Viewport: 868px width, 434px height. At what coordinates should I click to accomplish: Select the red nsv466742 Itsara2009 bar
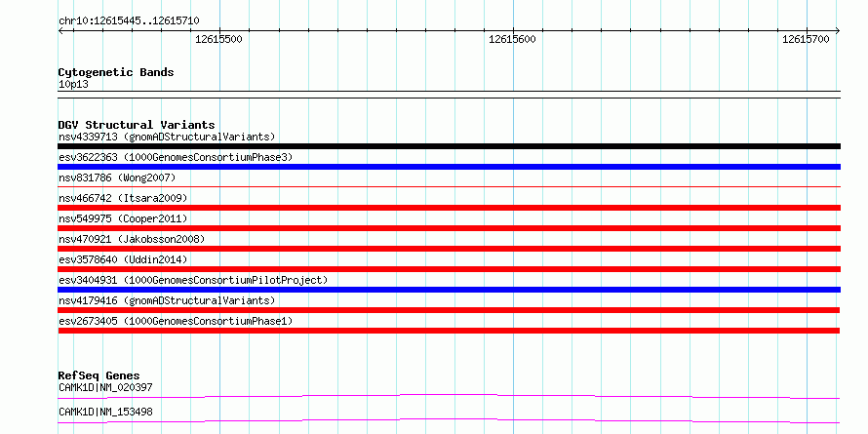pos(449,208)
